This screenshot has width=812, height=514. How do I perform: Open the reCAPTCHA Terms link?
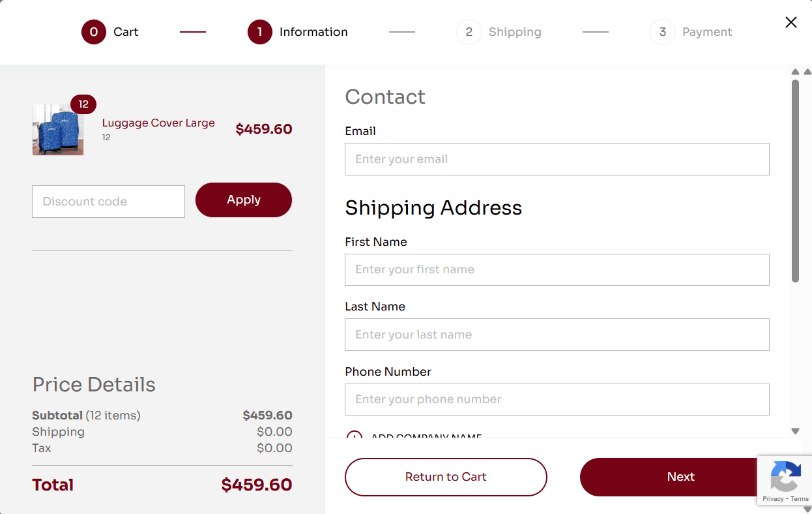coord(801,498)
